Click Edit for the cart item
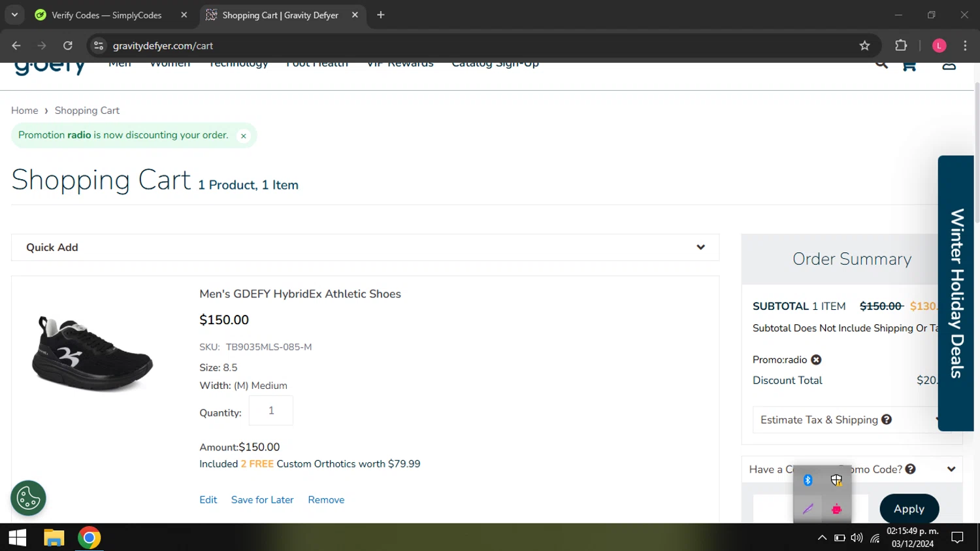 208,500
